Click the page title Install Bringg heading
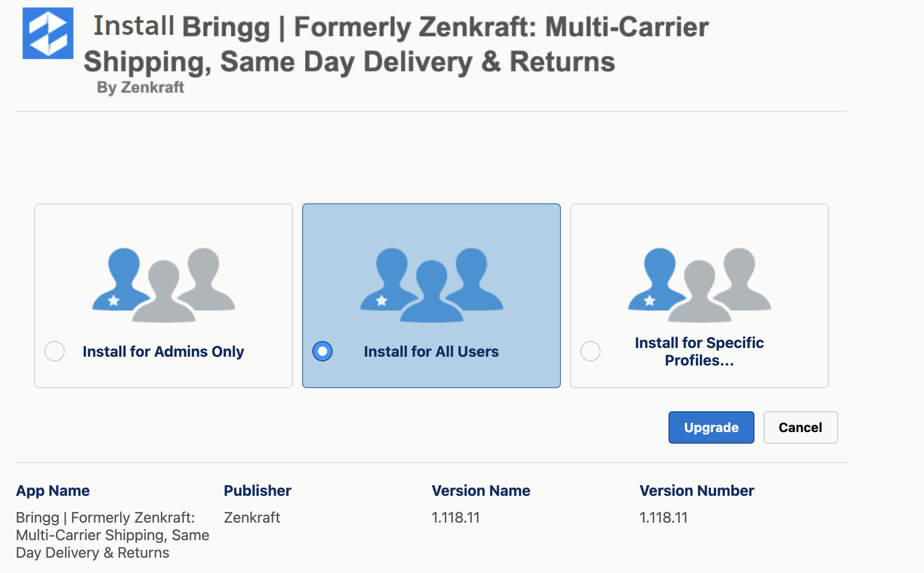This screenshot has height=573, width=924. 396,44
